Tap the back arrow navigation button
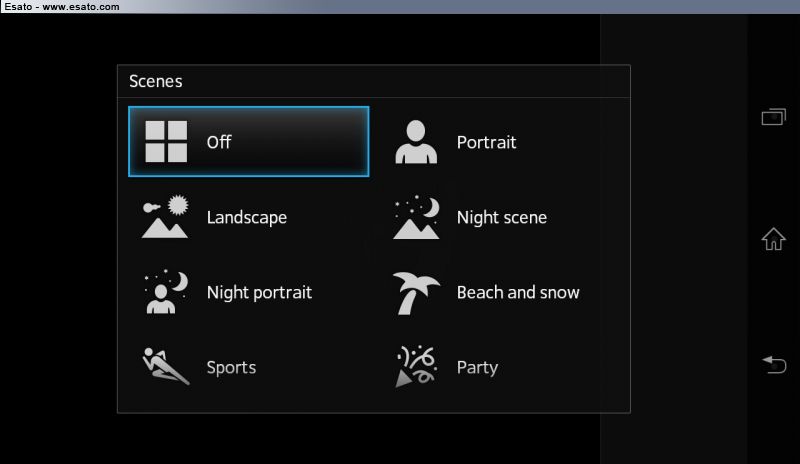800x464 pixels. [773, 364]
